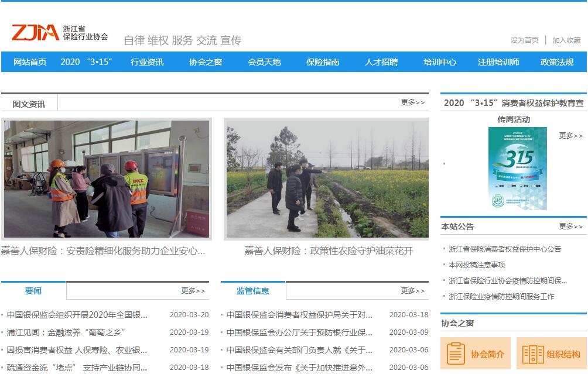
Task: Switch to the 监管信息 tab
Action: [x=253, y=291]
